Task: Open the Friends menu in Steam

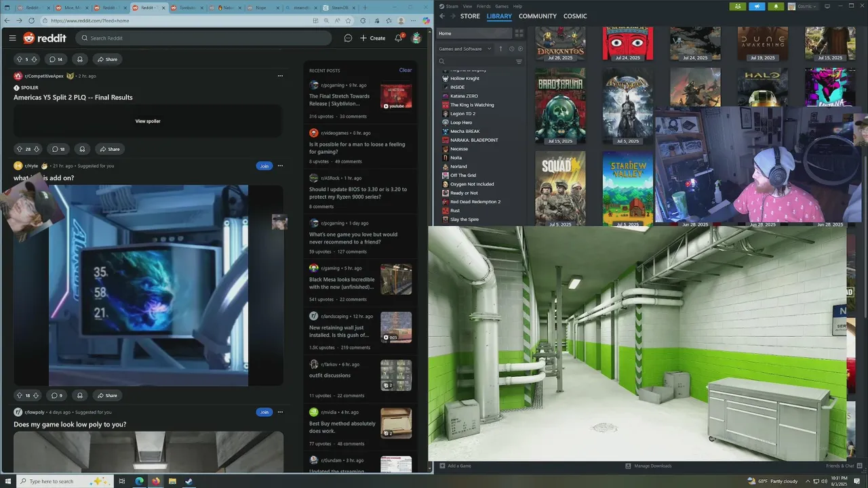Action: 484,6
